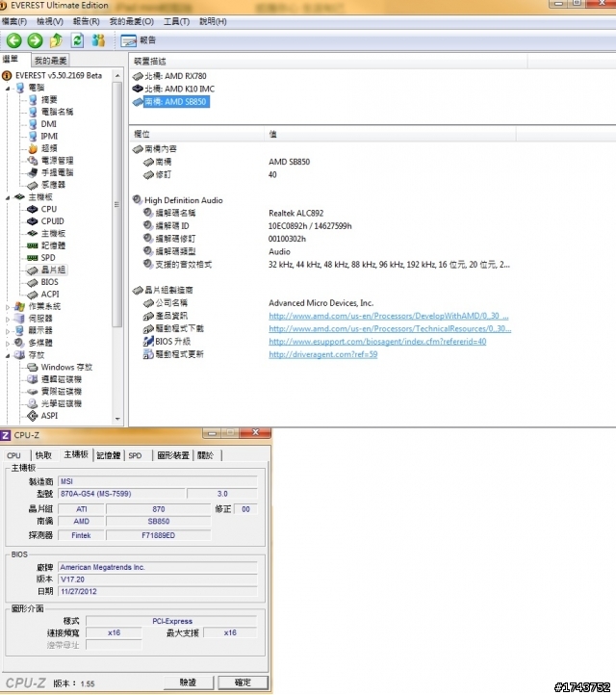Click the Realtek ALC892 codec name value

pyautogui.click(x=296, y=213)
